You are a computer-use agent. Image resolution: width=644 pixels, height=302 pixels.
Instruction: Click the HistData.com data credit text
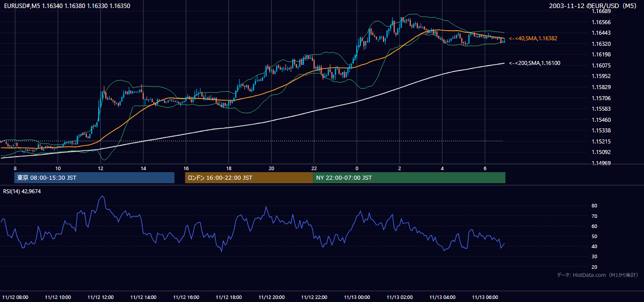pyautogui.click(x=598, y=275)
